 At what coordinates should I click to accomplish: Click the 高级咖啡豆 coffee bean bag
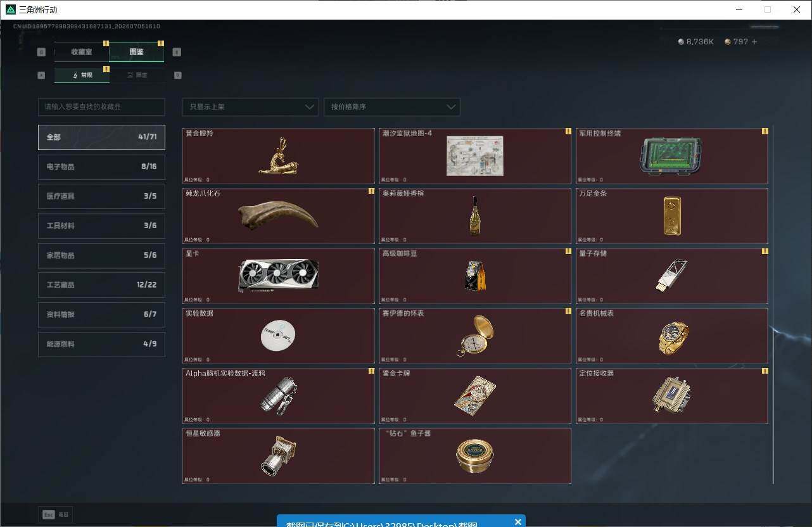click(x=475, y=276)
